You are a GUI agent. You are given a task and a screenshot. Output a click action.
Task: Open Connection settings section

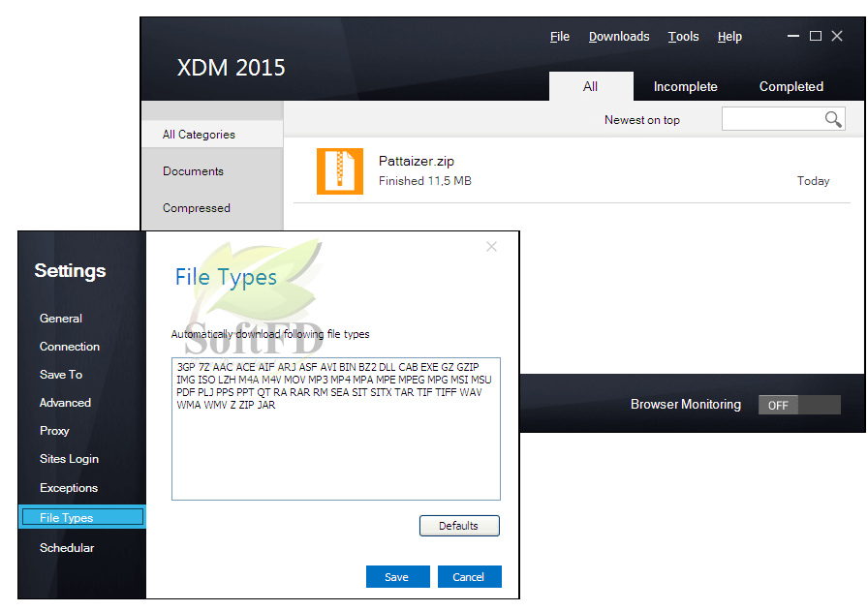70,347
